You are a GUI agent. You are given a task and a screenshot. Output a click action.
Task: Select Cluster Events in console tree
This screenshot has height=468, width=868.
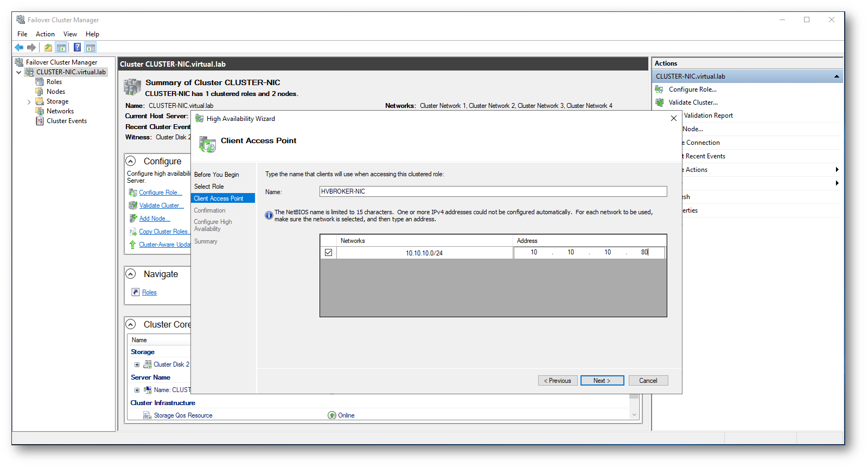[x=67, y=121]
